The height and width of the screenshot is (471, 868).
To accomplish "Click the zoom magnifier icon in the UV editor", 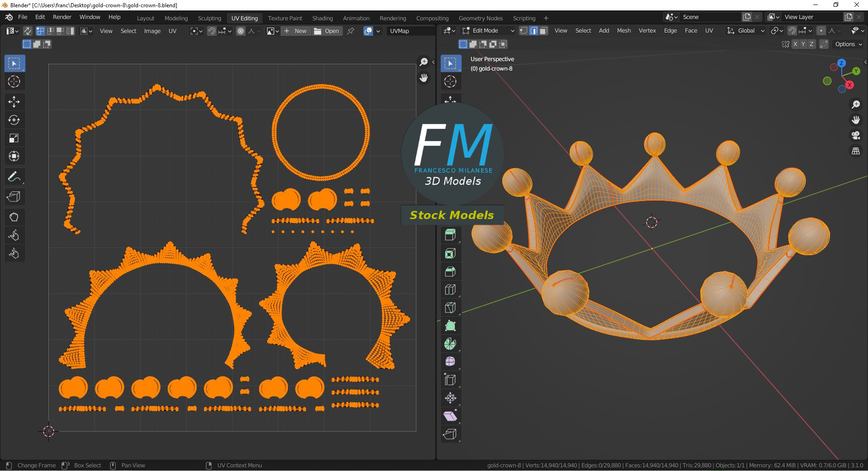I will point(424,62).
